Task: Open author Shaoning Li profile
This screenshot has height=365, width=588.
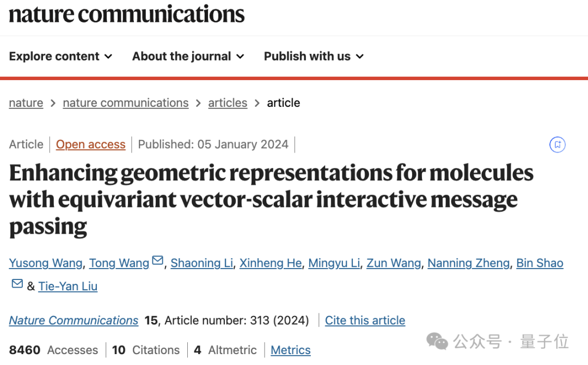Action: point(202,263)
